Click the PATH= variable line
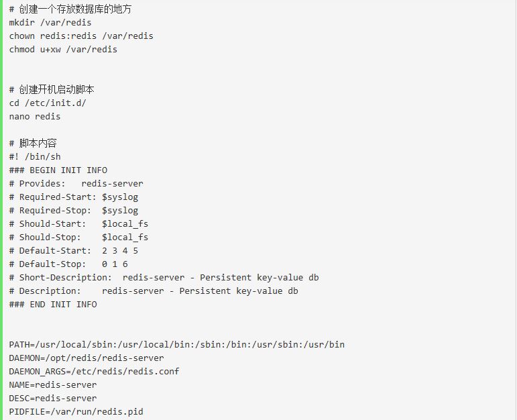Image resolution: width=517 pixels, height=420 pixels. tap(177, 344)
